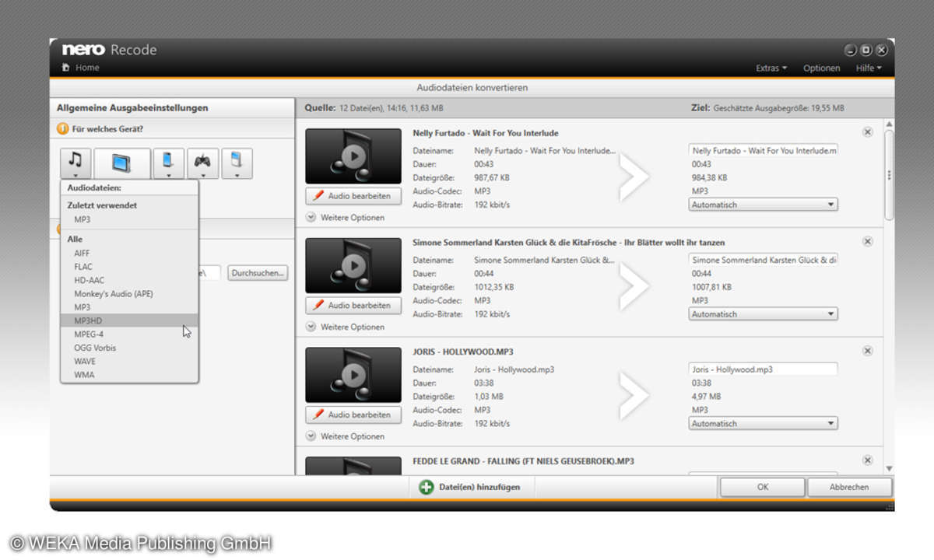Viewport: 934px width, 560px height.
Task: Expand Weitere Optionen for Nelly Furtado track
Action: [346, 218]
